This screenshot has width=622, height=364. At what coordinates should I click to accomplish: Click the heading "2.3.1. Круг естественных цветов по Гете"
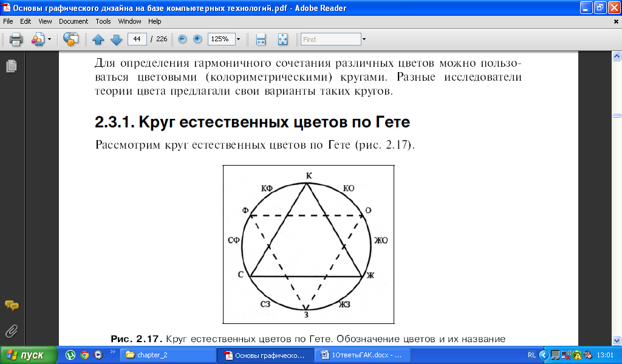coord(252,122)
